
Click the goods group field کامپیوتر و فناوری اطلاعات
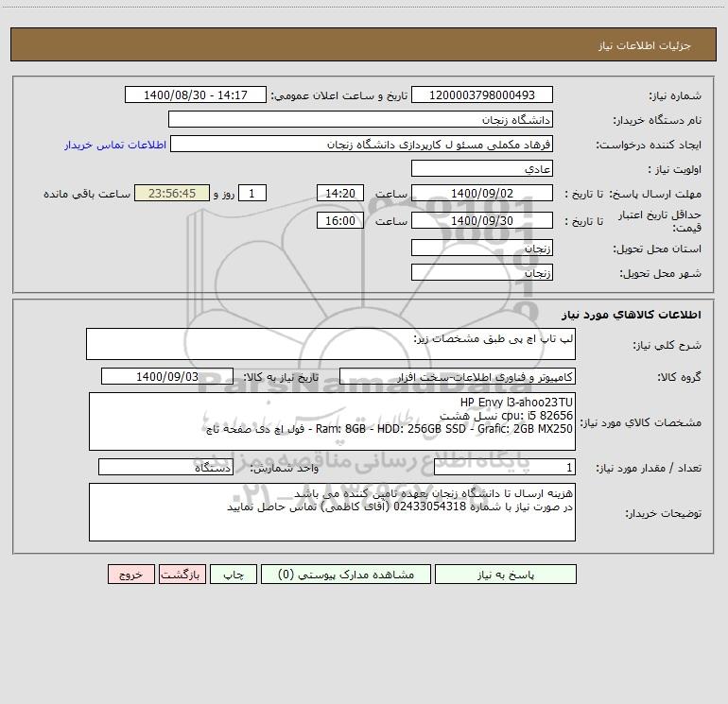458,376
